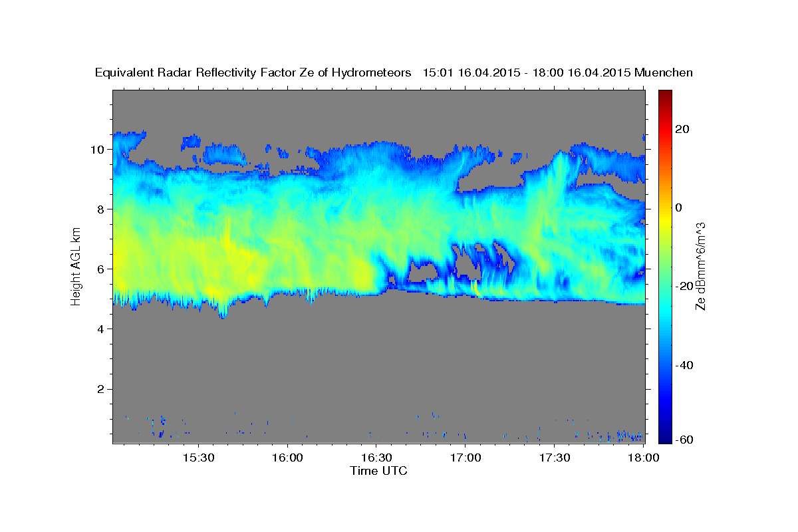This screenshot has width=798, height=532.
Task: Click the colorbar label 'Ze dBmm^6/m^3'
Action: (x=700, y=266)
